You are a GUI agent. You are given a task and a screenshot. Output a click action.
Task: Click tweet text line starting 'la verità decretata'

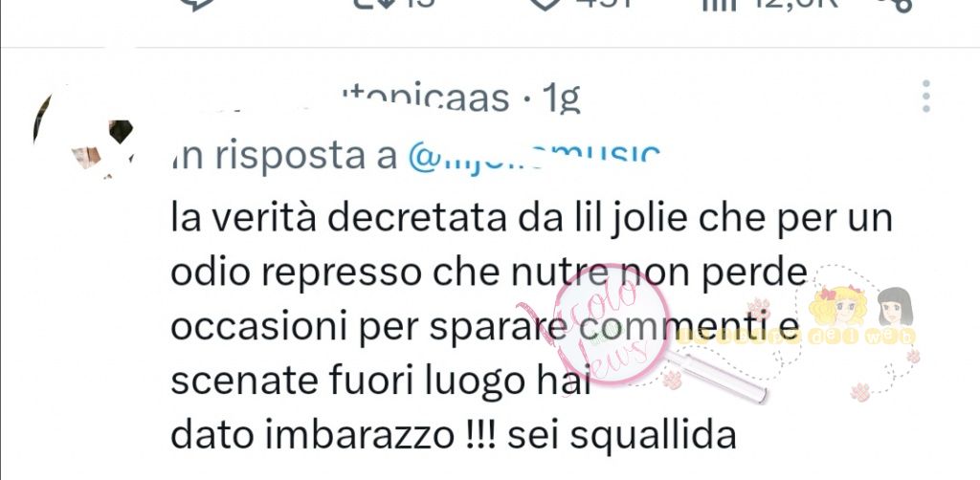click(x=532, y=218)
